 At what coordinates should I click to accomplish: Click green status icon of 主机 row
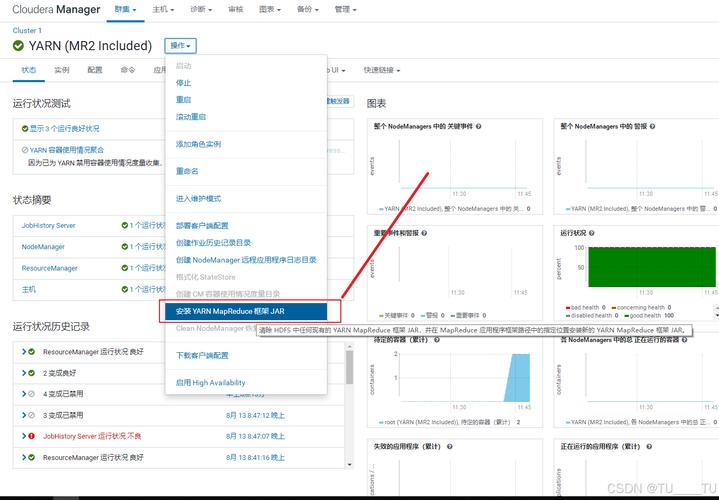[125, 289]
